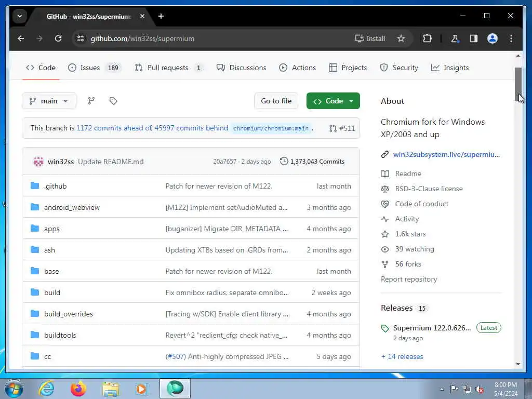Viewport: 532px width, 399px height.
Task: Open site information icon in address bar
Action: [x=81, y=38]
